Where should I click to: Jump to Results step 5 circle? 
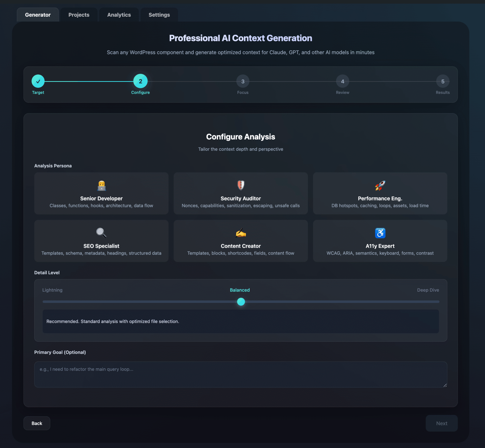coord(443,81)
